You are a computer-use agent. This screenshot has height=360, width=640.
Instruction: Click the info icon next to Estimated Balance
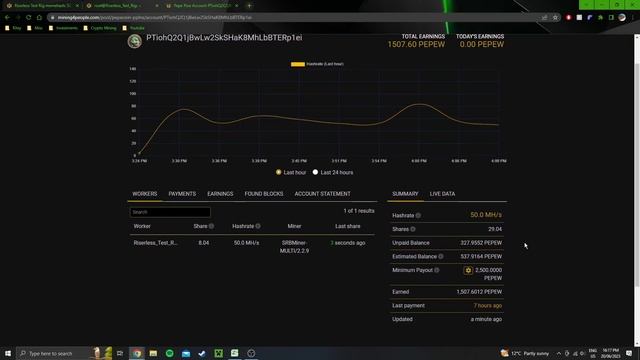coord(441,257)
